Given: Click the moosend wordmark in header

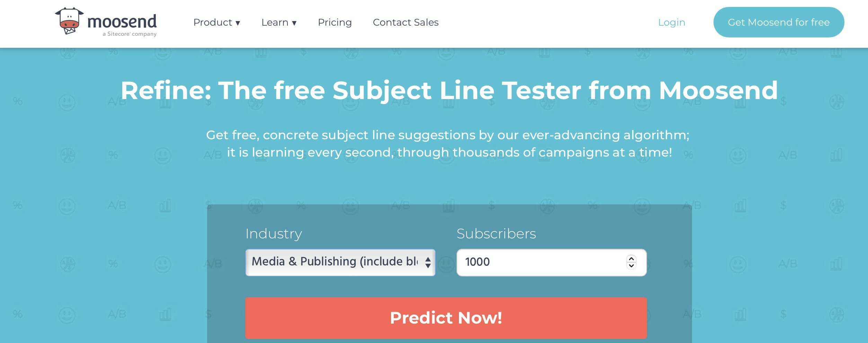Looking at the screenshot, I should click(122, 21).
